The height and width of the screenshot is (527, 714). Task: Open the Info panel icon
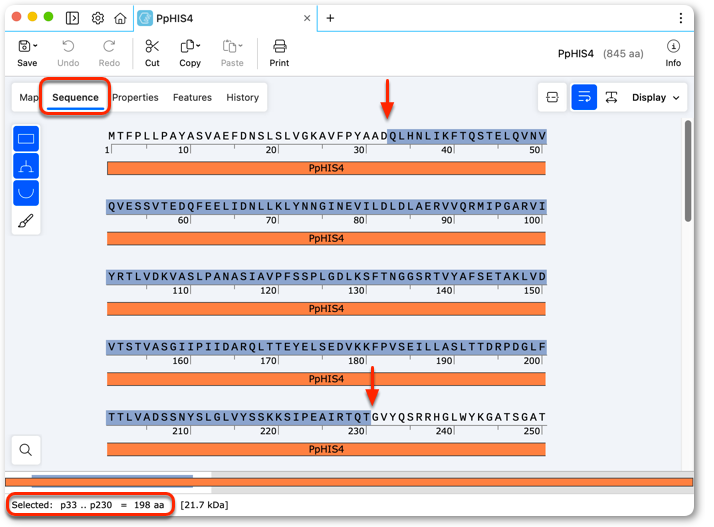[x=673, y=46]
